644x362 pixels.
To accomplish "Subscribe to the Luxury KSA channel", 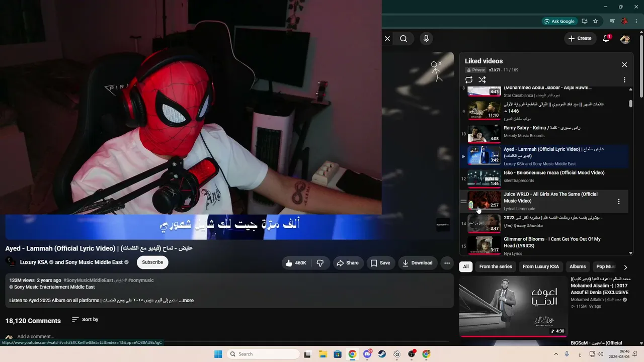I will (x=152, y=262).
